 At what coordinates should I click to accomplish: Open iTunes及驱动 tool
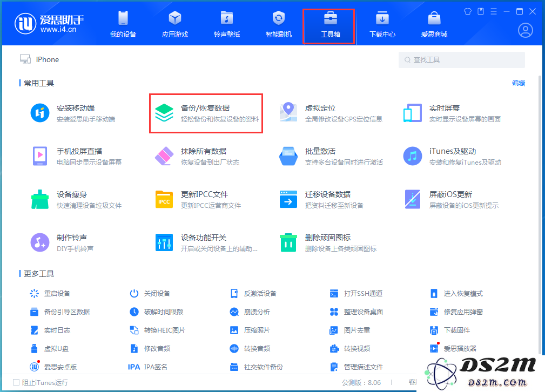click(452, 157)
